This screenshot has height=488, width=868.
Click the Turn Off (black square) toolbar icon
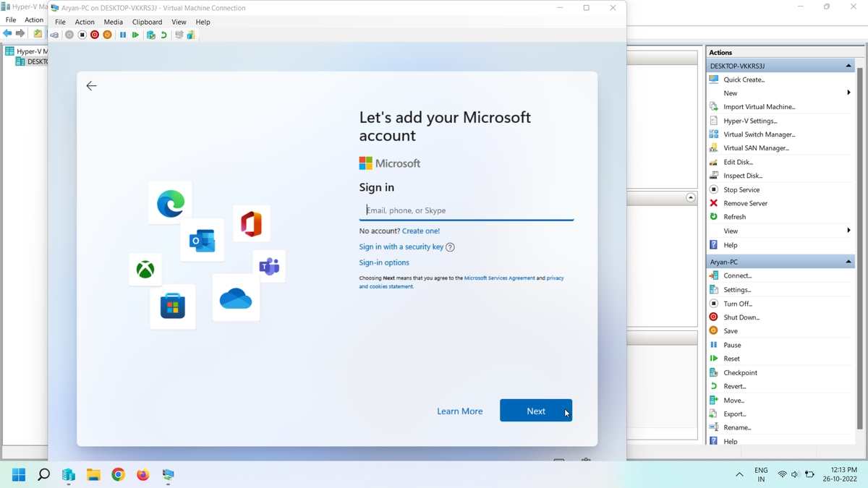(82, 35)
